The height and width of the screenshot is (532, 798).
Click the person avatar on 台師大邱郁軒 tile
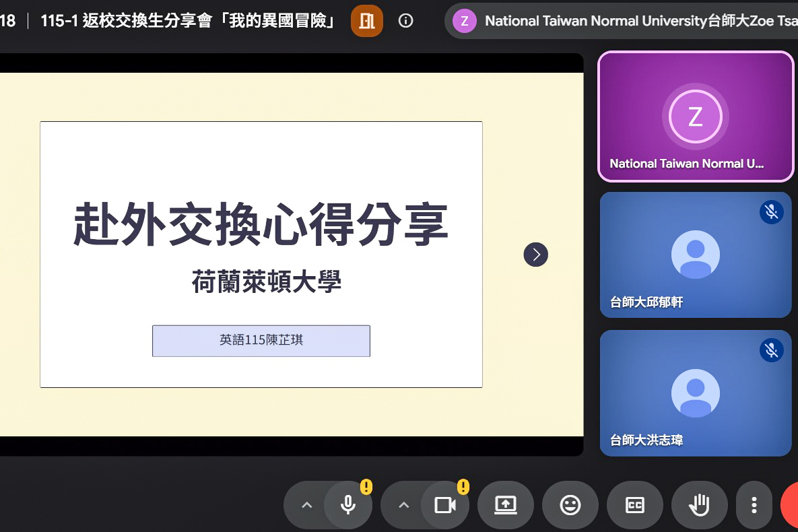[695, 255]
